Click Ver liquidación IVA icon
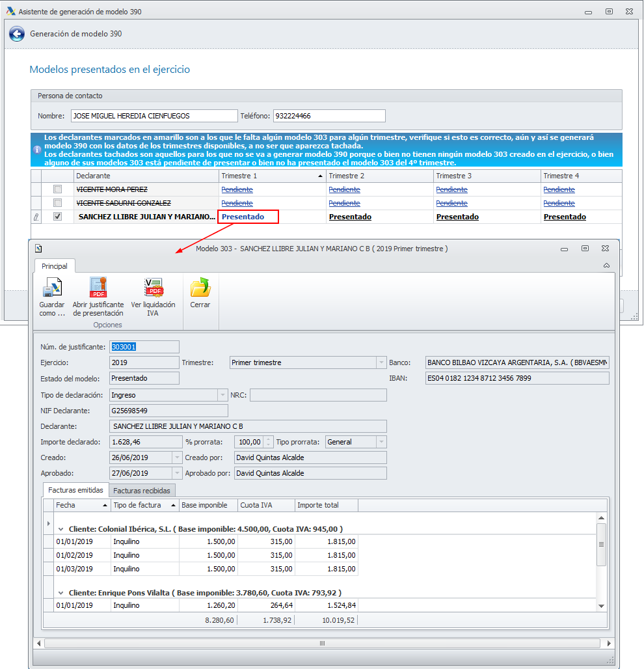Viewport: 644px width, 669px height. click(x=153, y=288)
